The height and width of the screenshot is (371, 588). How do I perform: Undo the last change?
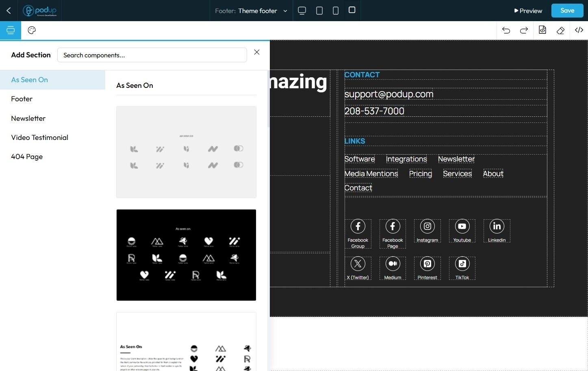(x=506, y=30)
